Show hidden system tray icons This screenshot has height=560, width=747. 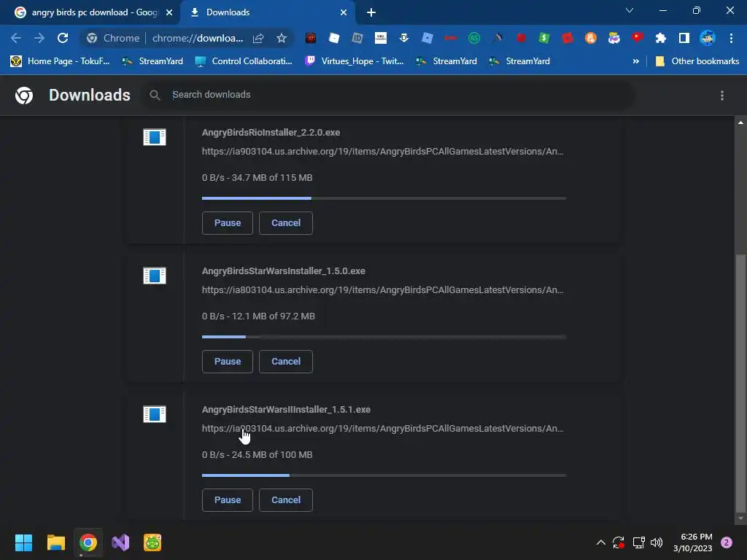coord(601,542)
